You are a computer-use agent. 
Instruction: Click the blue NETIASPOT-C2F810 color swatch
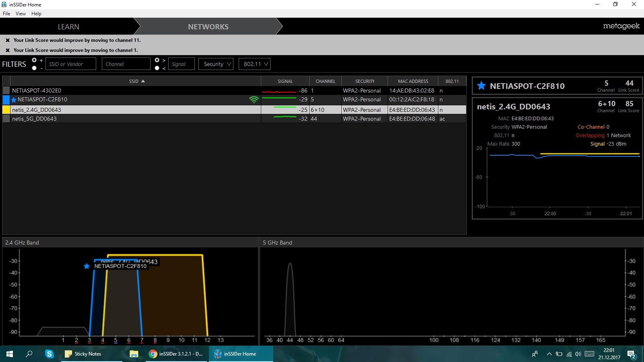tap(6, 99)
